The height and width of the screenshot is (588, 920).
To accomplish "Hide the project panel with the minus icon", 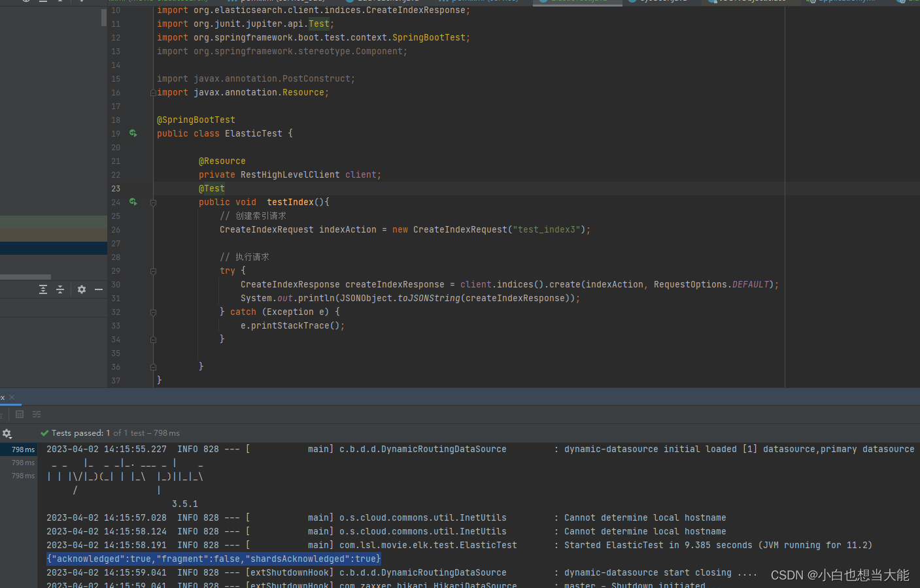I will (99, 289).
